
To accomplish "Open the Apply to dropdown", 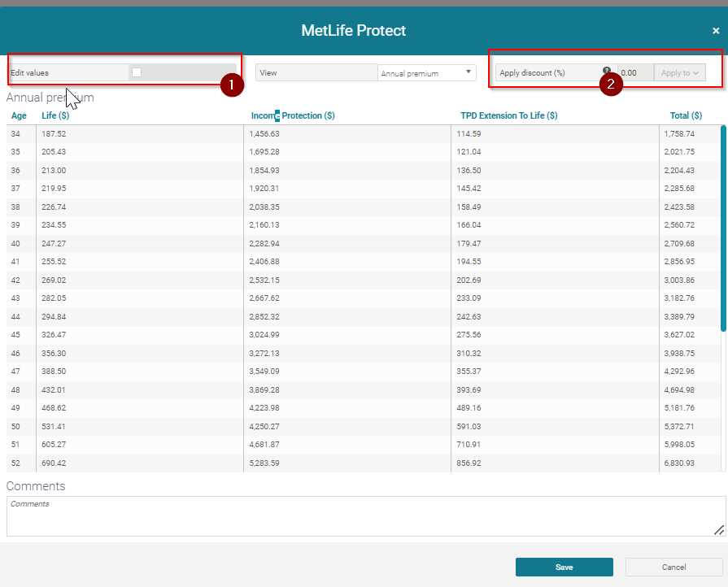I will 680,73.
